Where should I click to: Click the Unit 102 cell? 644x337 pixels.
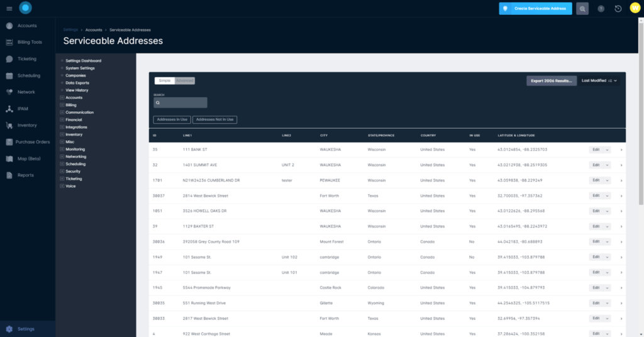289,257
